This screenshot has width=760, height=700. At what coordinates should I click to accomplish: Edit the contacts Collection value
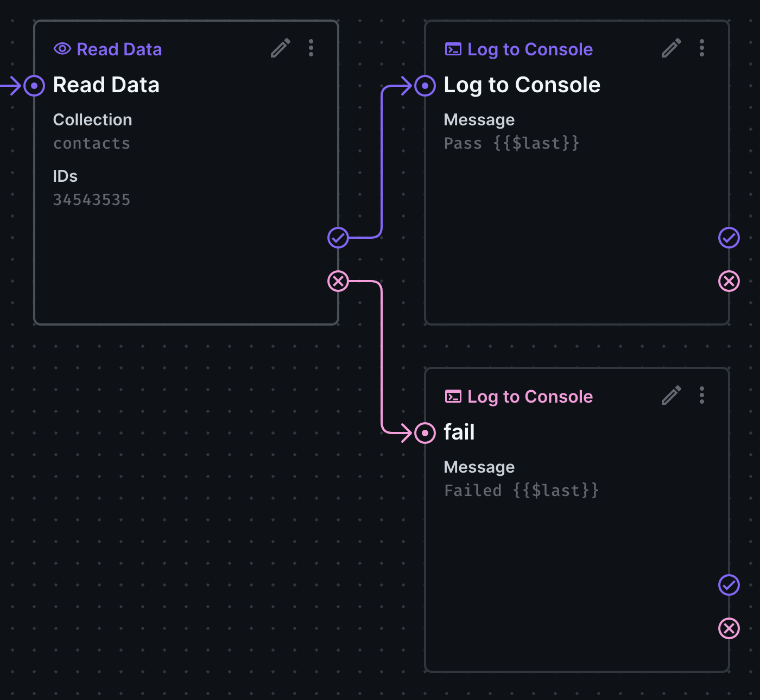[91, 143]
